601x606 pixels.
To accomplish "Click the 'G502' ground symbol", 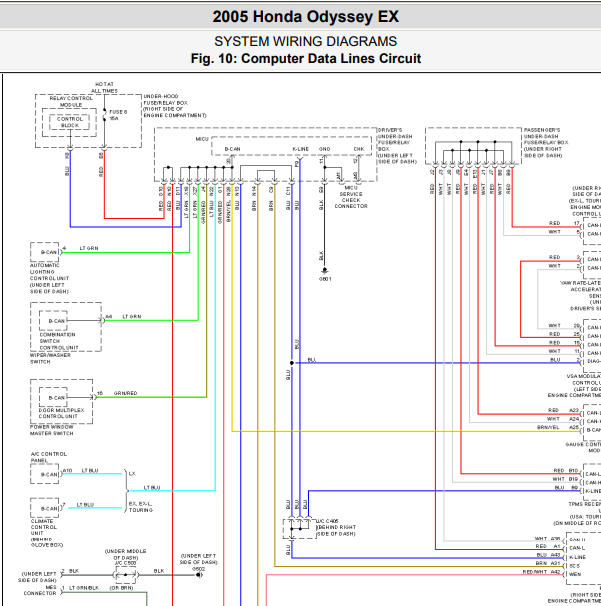I will (x=199, y=575).
